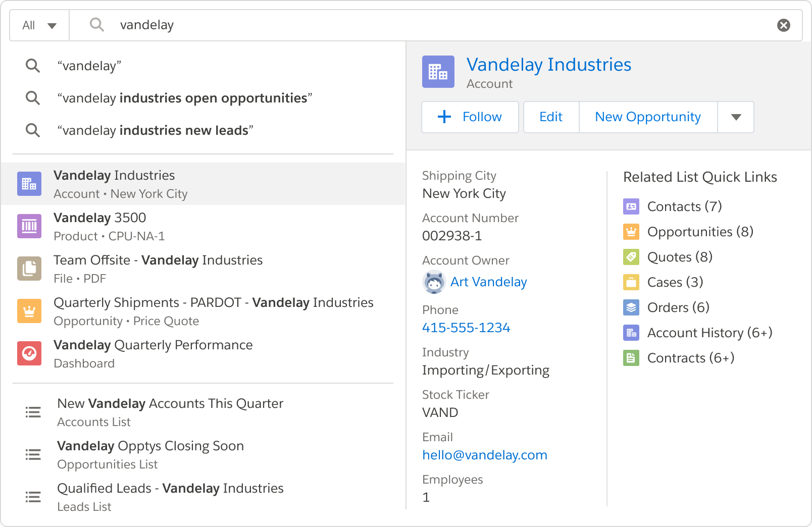The width and height of the screenshot is (812, 527).
Task: Open the All scope dropdown
Action: pos(39,25)
